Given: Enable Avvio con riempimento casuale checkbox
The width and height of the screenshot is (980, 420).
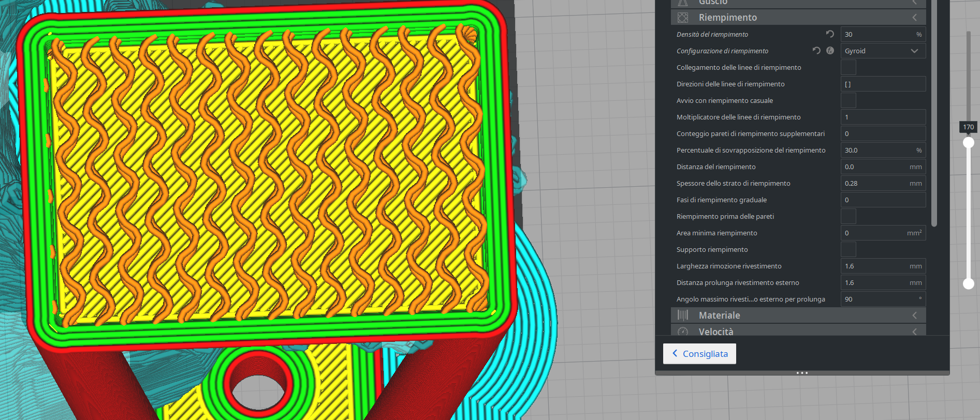Looking at the screenshot, I should pyautogui.click(x=849, y=100).
